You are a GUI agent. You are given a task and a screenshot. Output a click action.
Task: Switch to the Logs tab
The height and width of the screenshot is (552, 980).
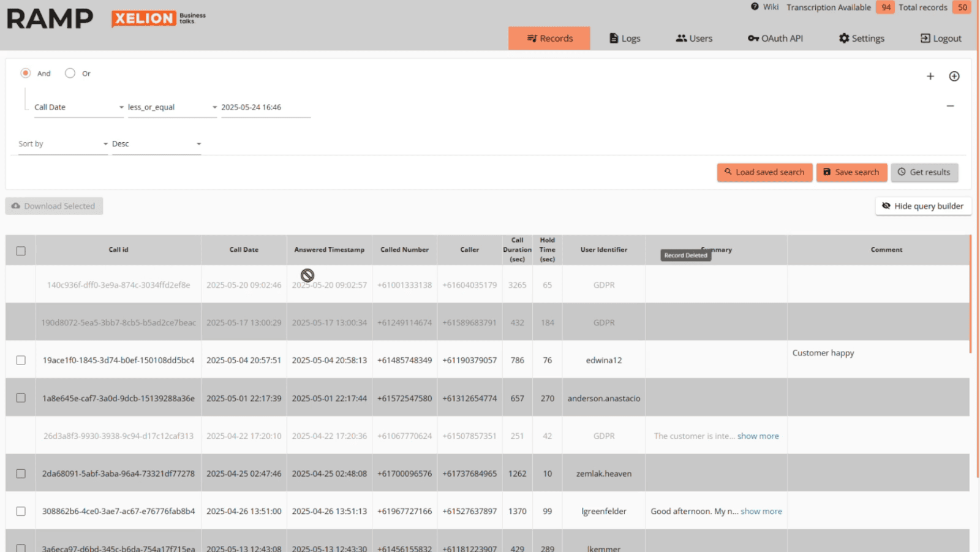pyautogui.click(x=625, y=38)
